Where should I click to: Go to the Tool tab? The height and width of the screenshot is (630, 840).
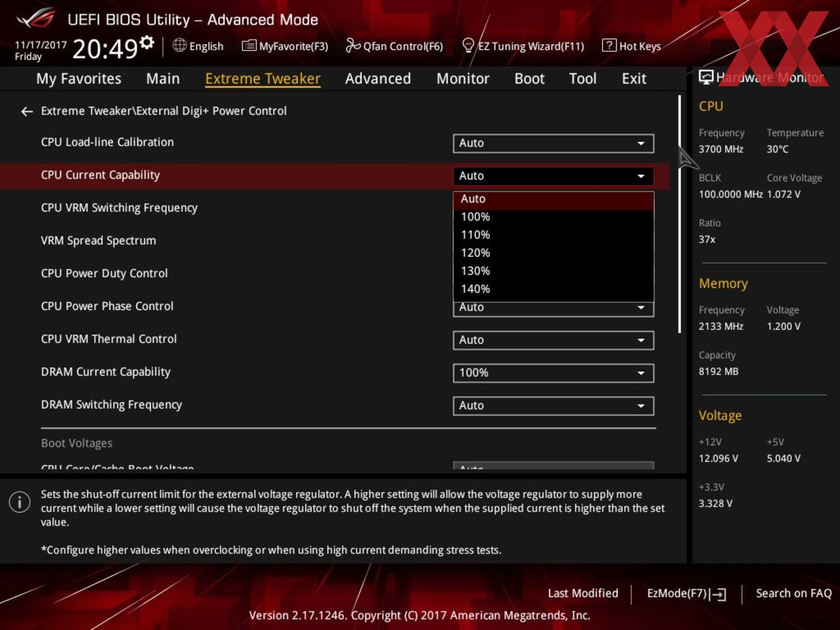[x=582, y=78]
